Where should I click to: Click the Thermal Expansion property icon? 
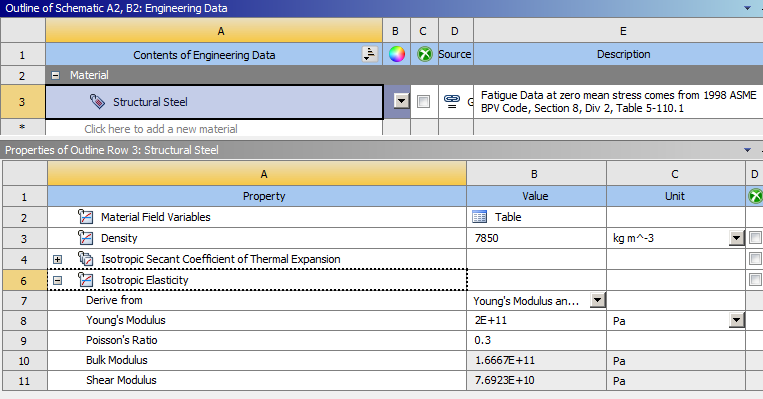[x=86, y=259]
